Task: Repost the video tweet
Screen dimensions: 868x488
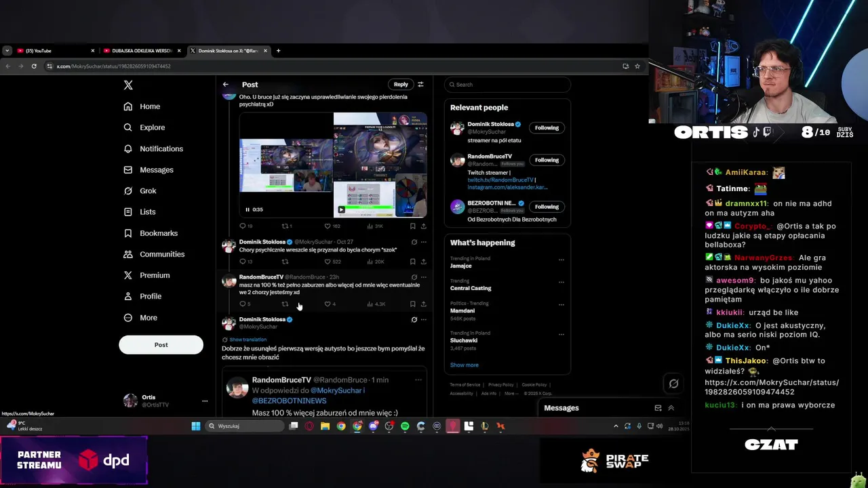Action: tap(287, 226)
